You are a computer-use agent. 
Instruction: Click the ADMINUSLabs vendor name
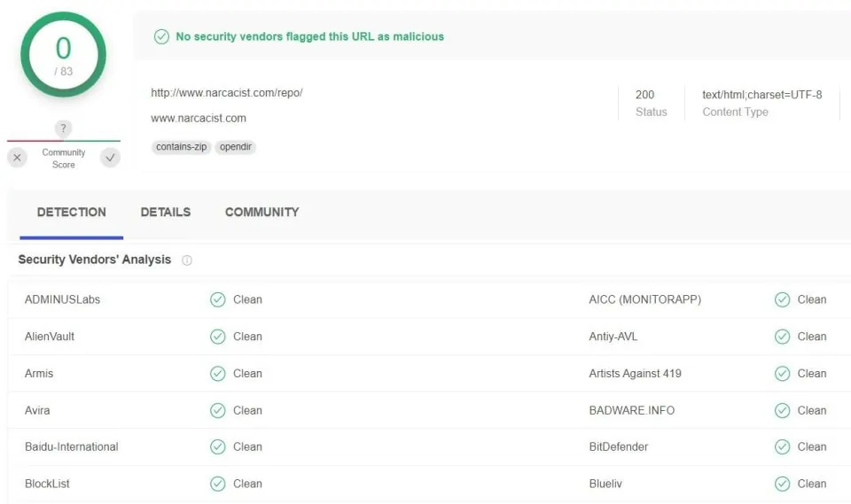pyautogui.click(x=62, y=299)
